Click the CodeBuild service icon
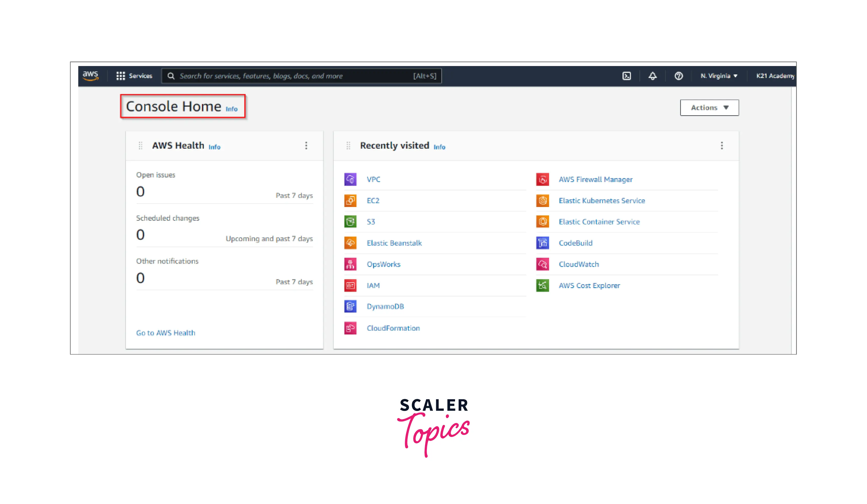This screenshot has height=504, width=867. [542, 243]
